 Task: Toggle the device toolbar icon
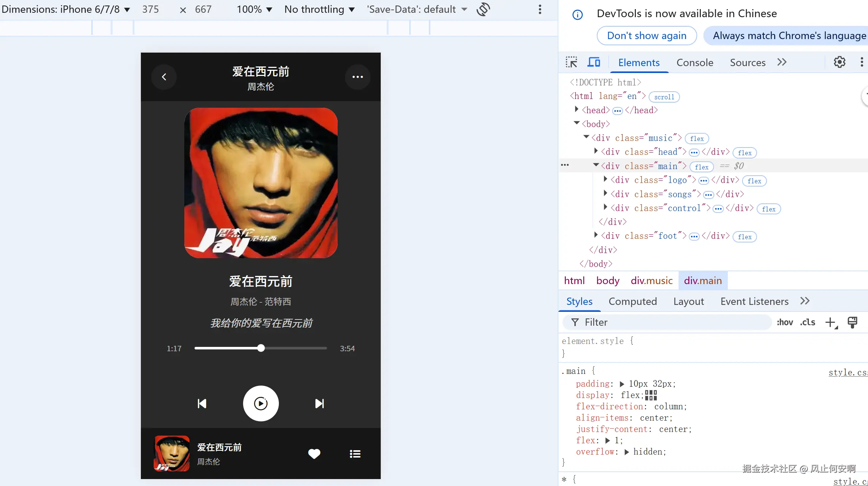(594, 62)
